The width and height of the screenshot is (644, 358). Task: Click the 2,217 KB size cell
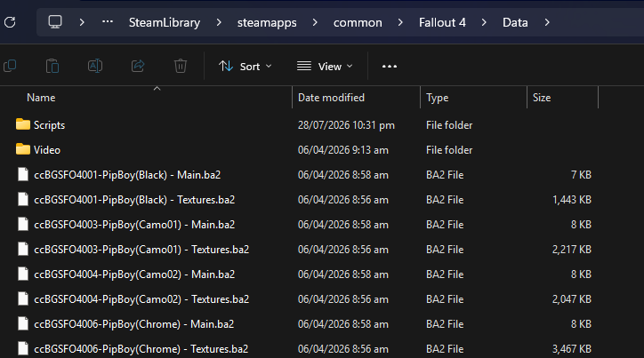click(572, 250)
